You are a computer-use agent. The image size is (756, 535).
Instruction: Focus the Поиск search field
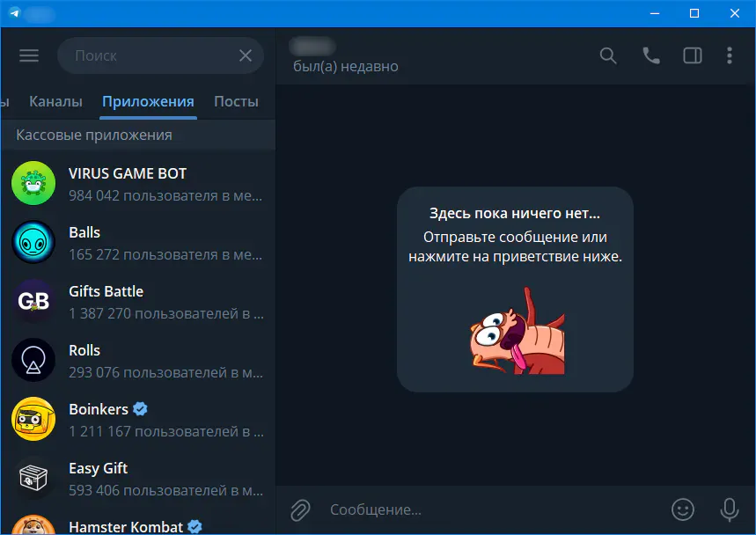[160, 55]
